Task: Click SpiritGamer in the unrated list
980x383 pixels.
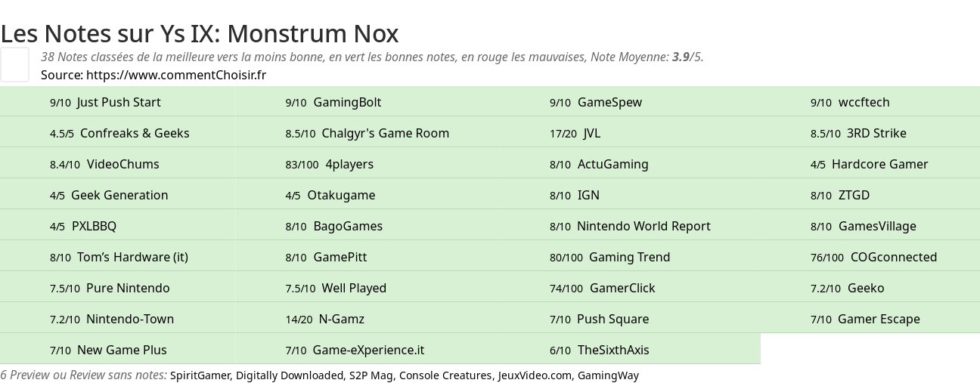Action: [x=201, y=375]
